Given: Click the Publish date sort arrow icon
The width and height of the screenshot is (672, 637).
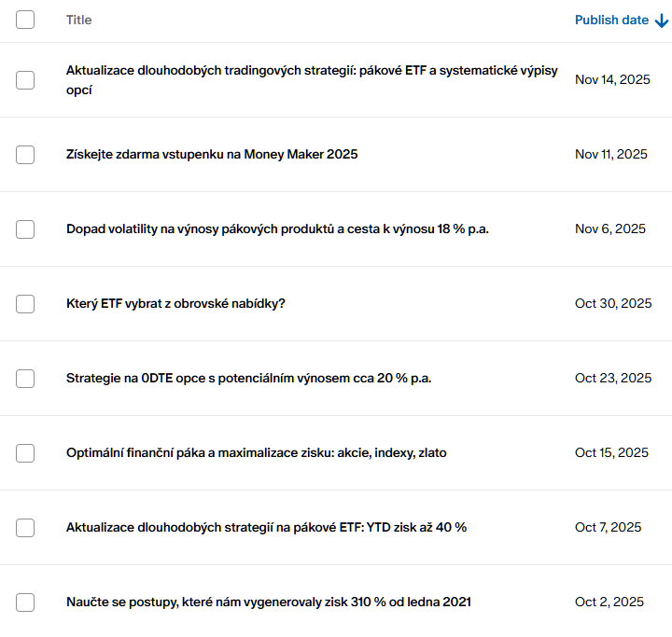Looking at the screenshot, I should [662, 21].
